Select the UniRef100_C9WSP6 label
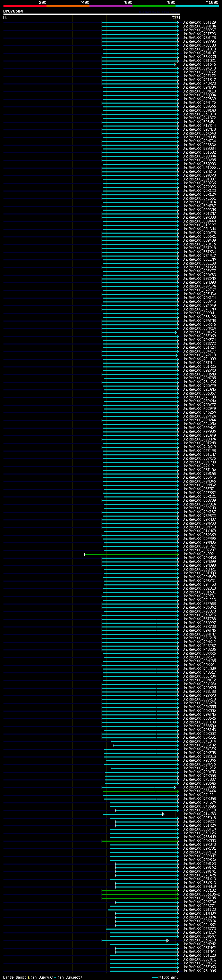This screenshot has width=222, height=980. click(x=199, y=332)
